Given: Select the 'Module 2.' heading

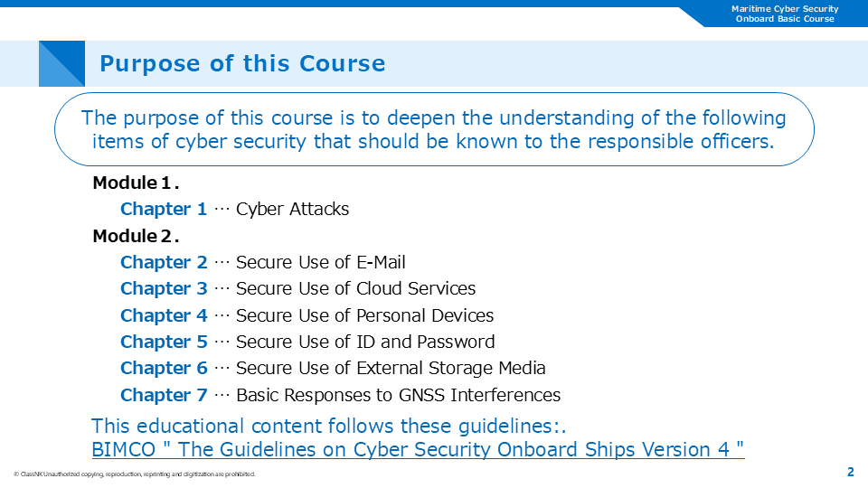Looking at the screenshot, I should pos(136,237).
